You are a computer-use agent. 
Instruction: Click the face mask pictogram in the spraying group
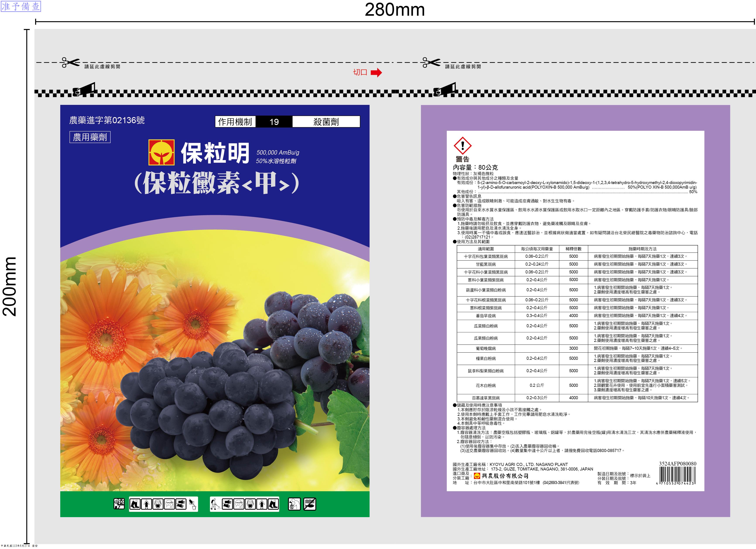tap(250, 504)
